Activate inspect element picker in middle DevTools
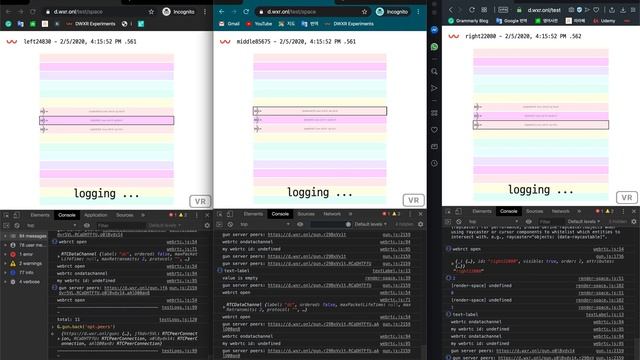 click(220, 214)
